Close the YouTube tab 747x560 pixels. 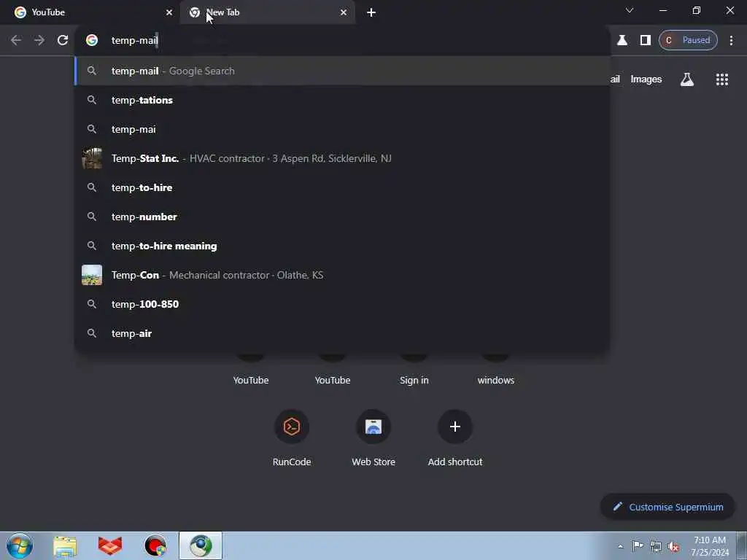[x=169, y=12]
